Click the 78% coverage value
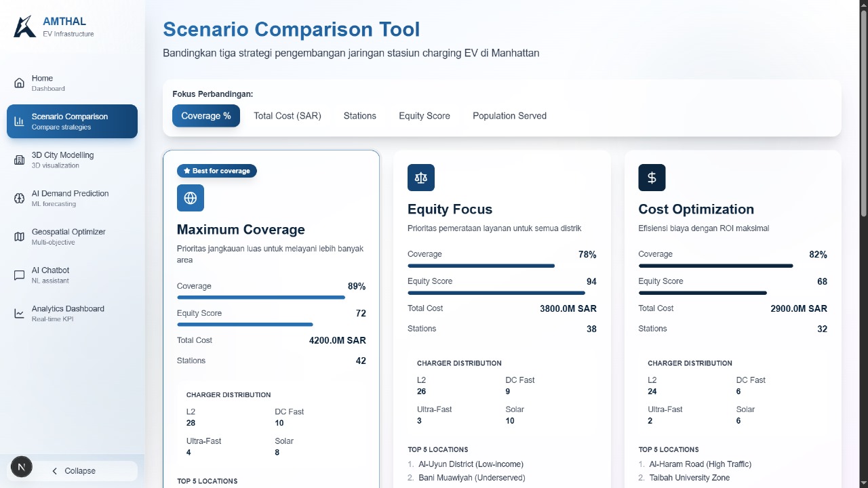 (x=587, y=255)
